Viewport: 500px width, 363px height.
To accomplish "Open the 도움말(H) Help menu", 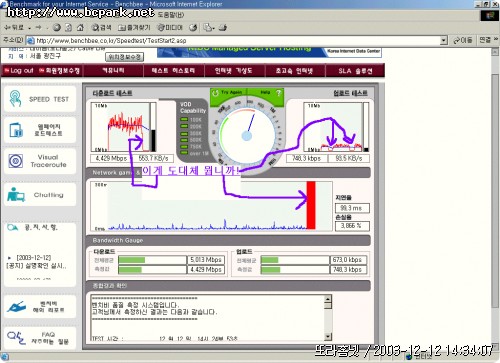I will pos(170,15).
